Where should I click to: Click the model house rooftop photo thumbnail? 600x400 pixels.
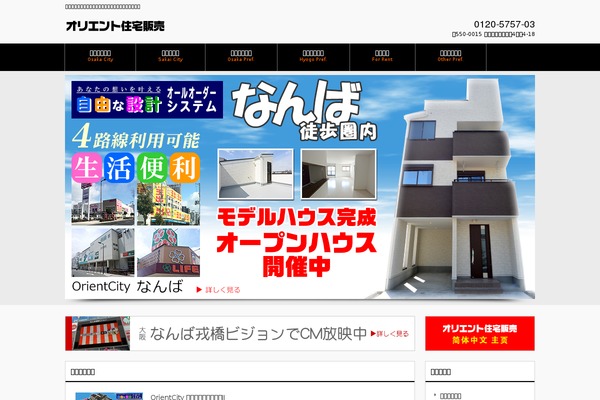(256, 174)
